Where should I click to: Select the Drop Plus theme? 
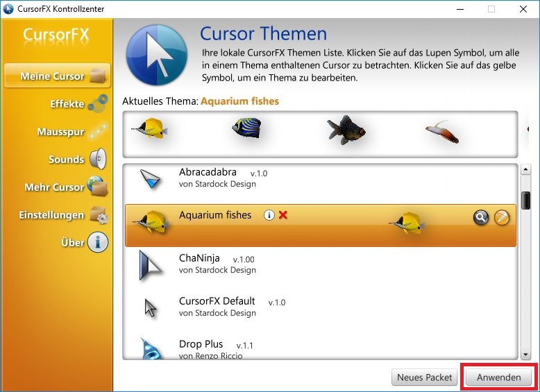tap(320, 348)
